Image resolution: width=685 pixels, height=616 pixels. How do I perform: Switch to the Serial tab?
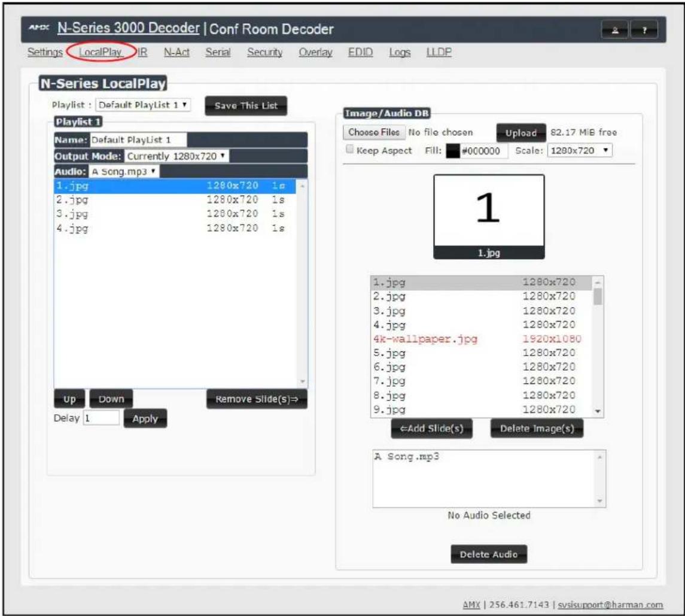[x=218, y=52]
